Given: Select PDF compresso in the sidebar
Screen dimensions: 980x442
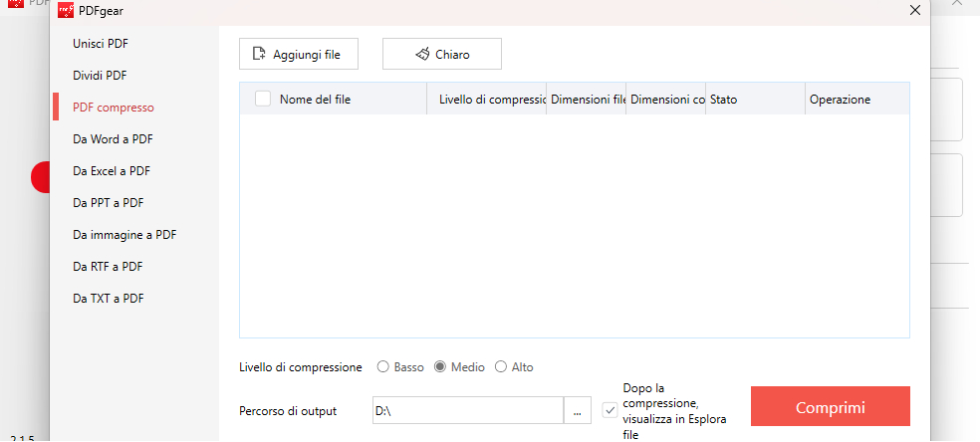Looking at the screenshot, I should [x=114, y=108].
